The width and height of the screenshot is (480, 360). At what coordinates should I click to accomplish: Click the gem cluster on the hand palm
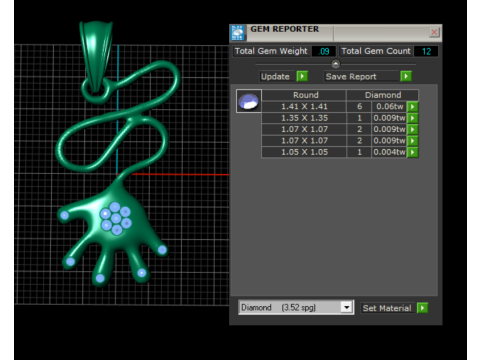tap(116, 218)
